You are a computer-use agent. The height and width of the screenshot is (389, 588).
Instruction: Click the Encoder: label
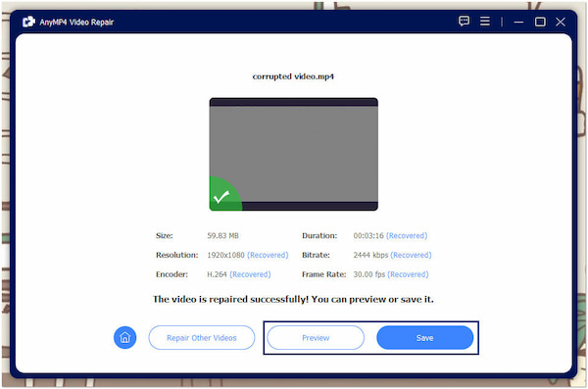click(171, 274)
